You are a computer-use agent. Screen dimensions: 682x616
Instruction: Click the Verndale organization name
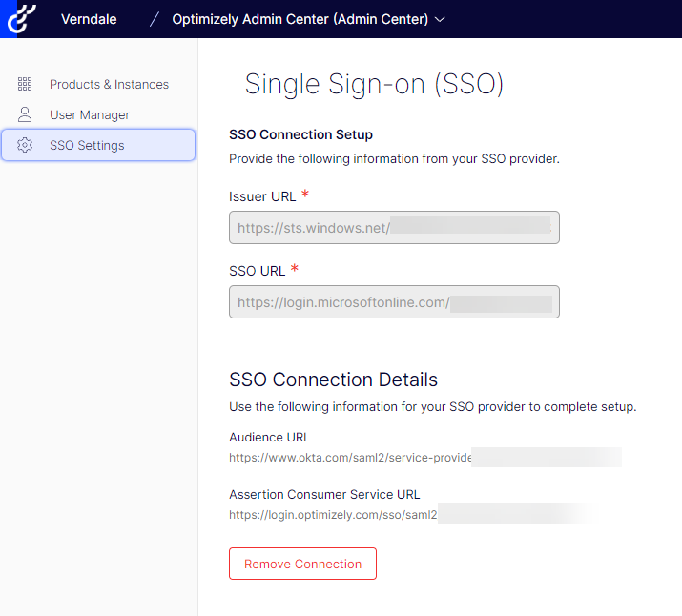pos(89,19)
